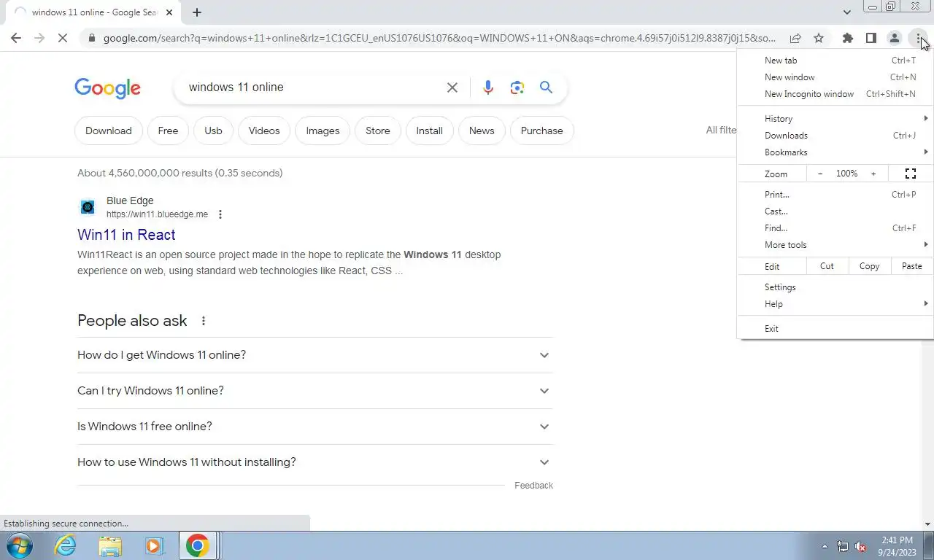Click the muted volume tray icon
This screenshot has width=934, height=560.
(860, 546)
